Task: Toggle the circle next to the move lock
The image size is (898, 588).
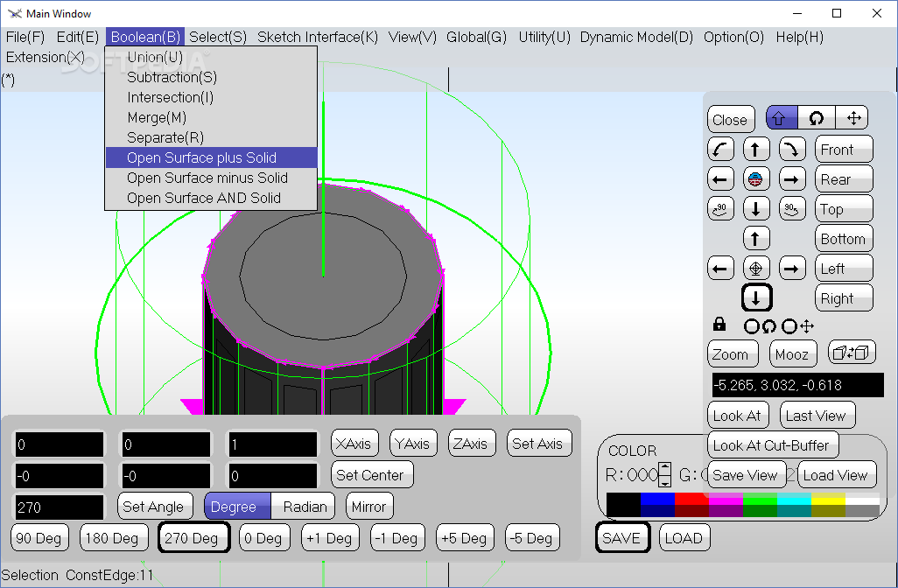Action: [x=789, y=326]
